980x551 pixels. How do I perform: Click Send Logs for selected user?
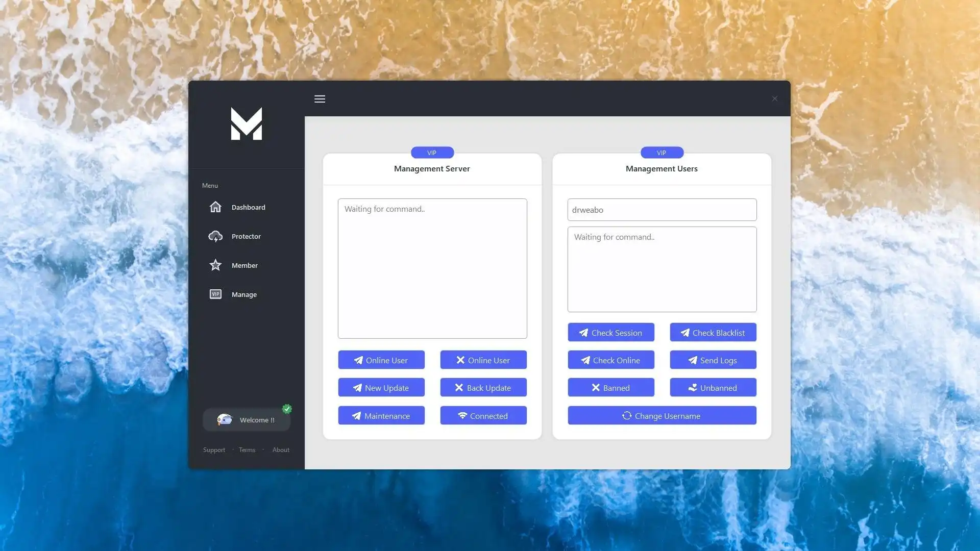pos(712,360)
